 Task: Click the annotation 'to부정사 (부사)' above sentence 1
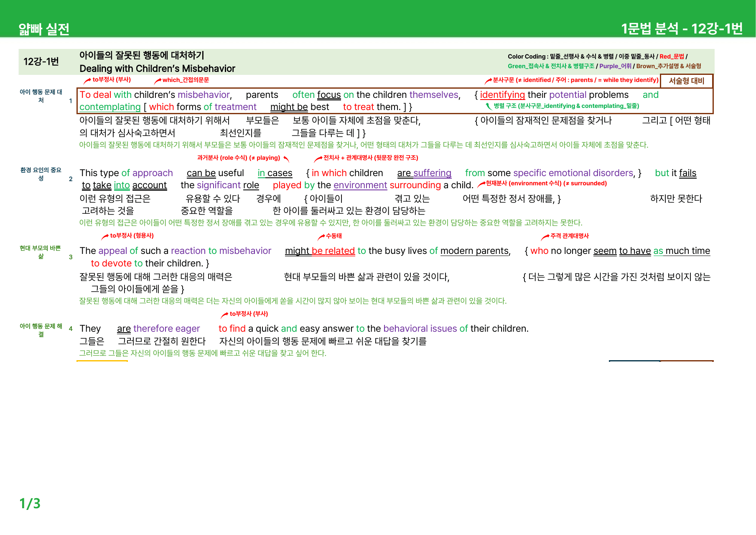[x=112, y=79]
